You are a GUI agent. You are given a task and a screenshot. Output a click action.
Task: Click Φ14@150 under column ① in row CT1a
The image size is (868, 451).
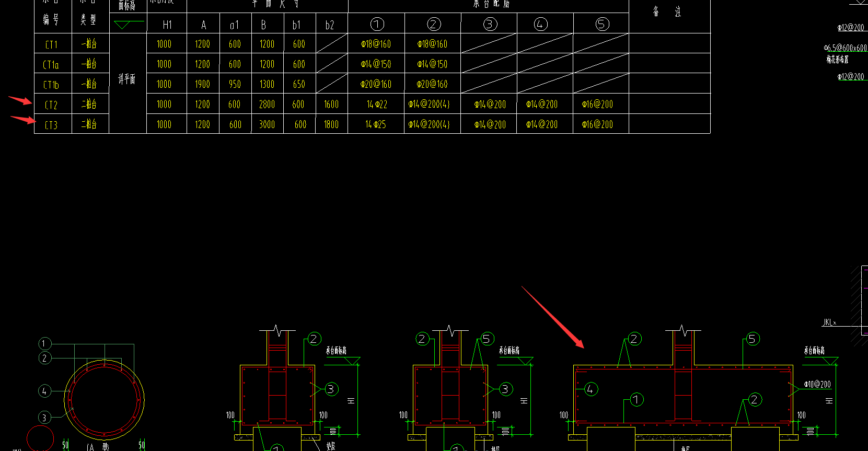point(376,64)
